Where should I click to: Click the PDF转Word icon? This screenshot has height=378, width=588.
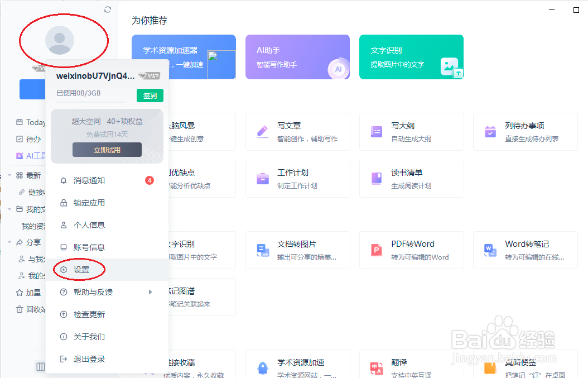376,250
